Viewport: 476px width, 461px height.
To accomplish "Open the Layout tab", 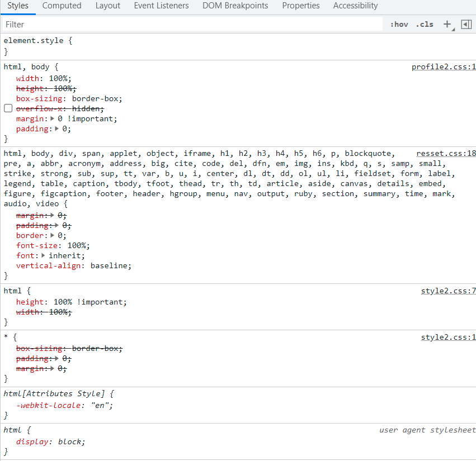I will point(108,6).
